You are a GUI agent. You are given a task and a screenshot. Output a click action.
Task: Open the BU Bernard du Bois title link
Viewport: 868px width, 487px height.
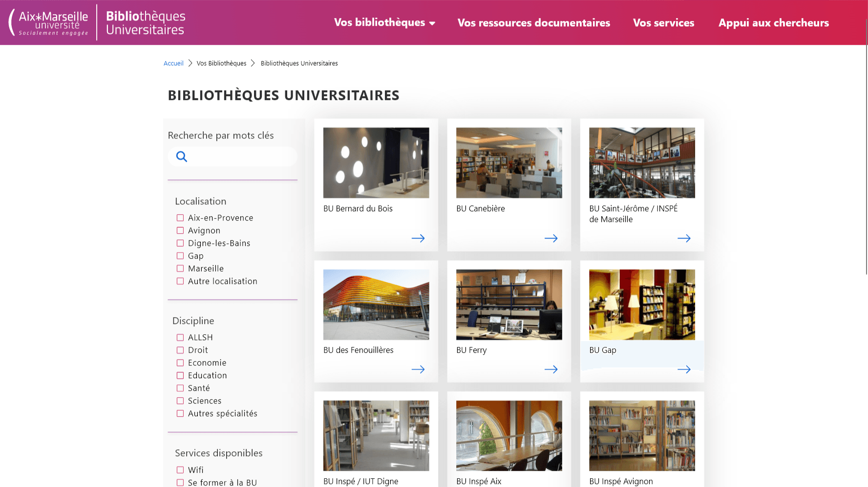tap(358, 208)
